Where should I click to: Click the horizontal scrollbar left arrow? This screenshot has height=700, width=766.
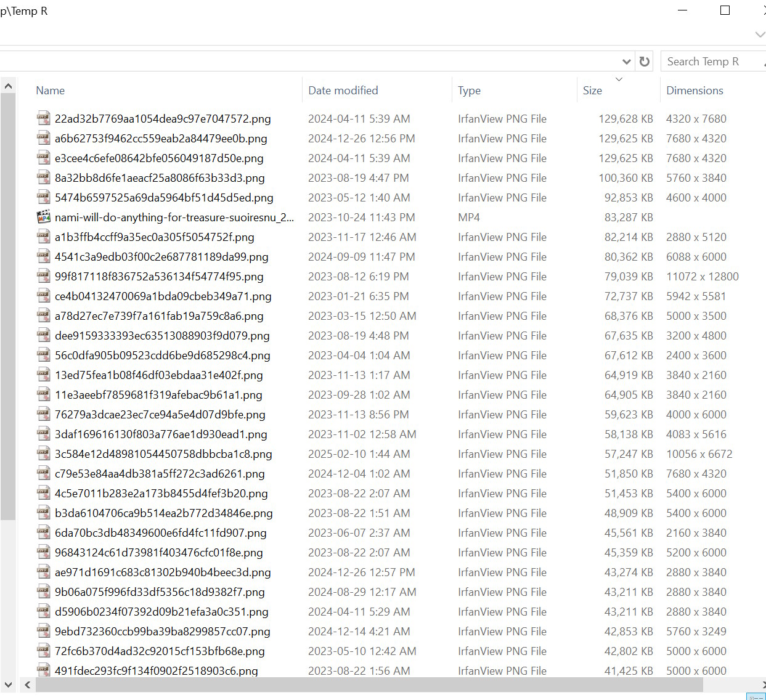tap(27, 685)
